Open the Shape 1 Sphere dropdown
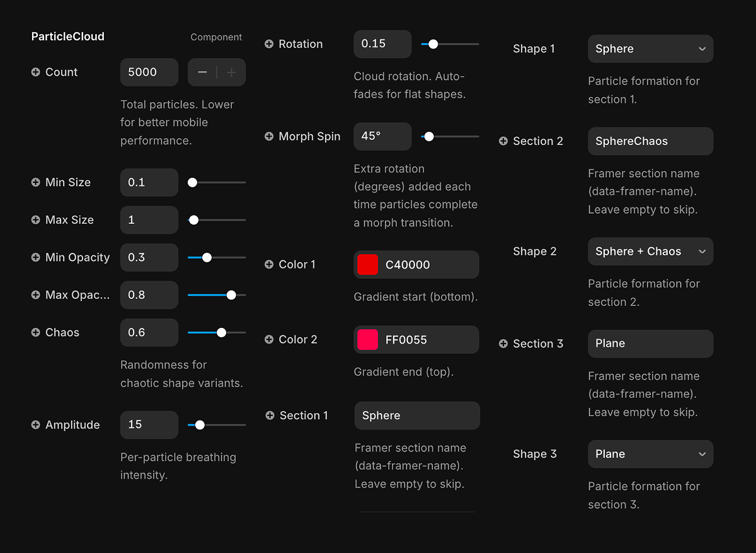 (650, 49)
